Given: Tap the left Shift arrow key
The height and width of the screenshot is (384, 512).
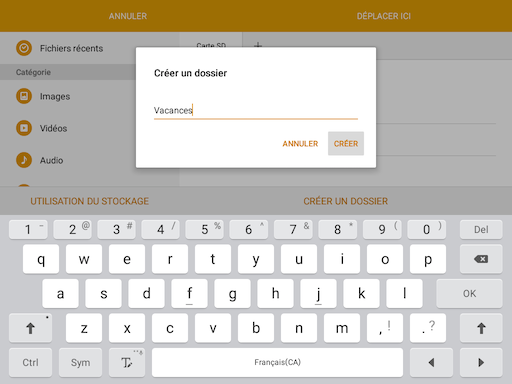Looking at the screenshot, I should click(30, 328).
